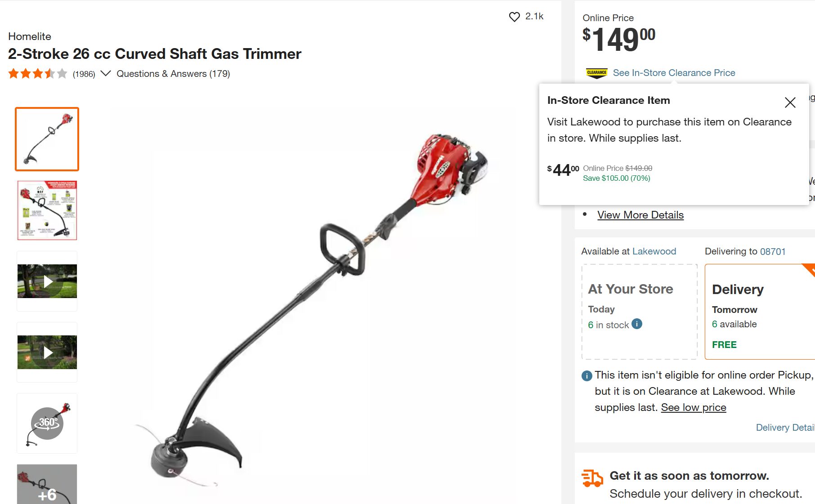Click the delivery truck icon
This screenshot has width=815, height=504.
click(x=592, y=478)
